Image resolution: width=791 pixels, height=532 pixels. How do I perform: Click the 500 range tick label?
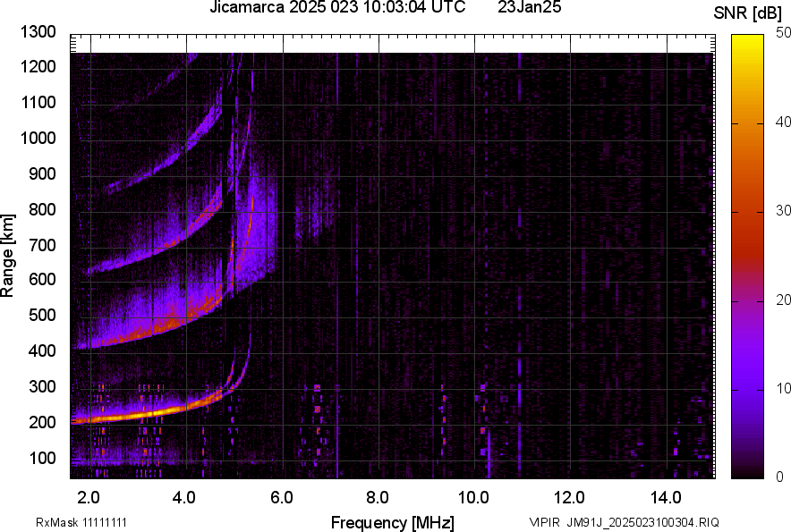click(x=43, y=316)
